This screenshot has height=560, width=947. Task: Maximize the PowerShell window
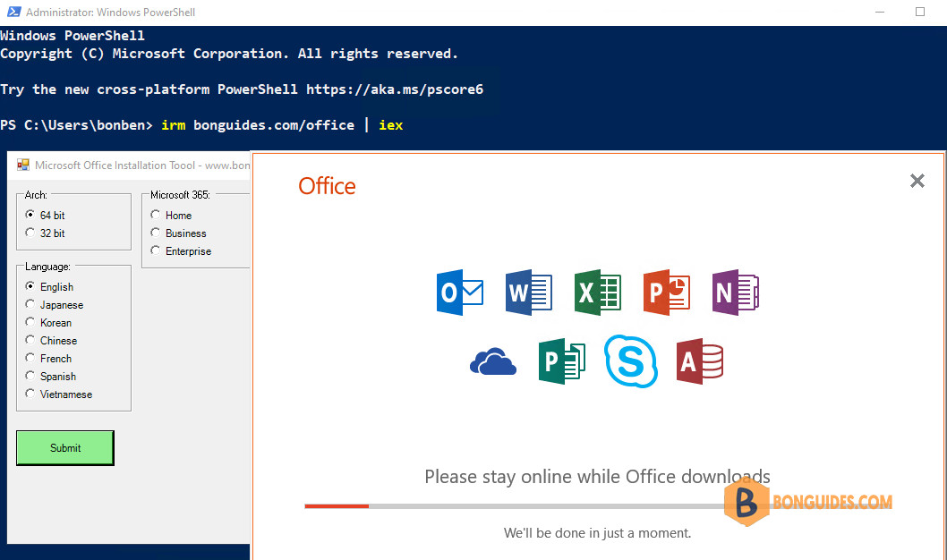pos(920,12)
